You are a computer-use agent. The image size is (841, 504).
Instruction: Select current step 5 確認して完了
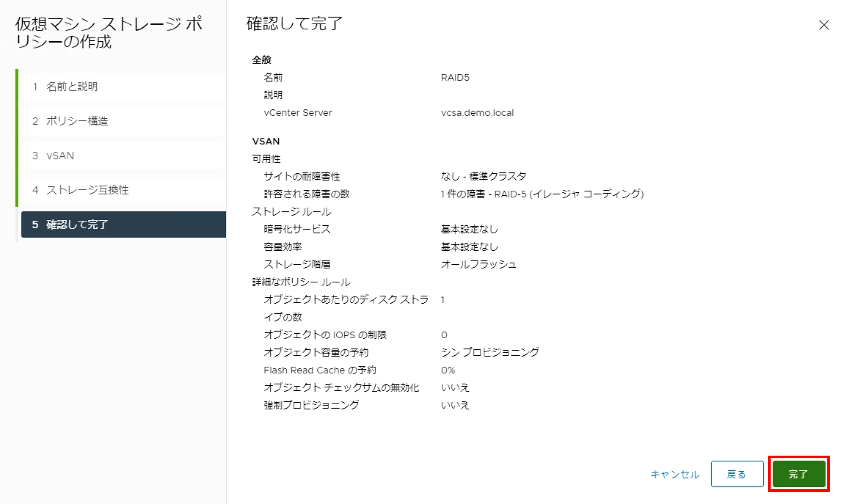77,224
